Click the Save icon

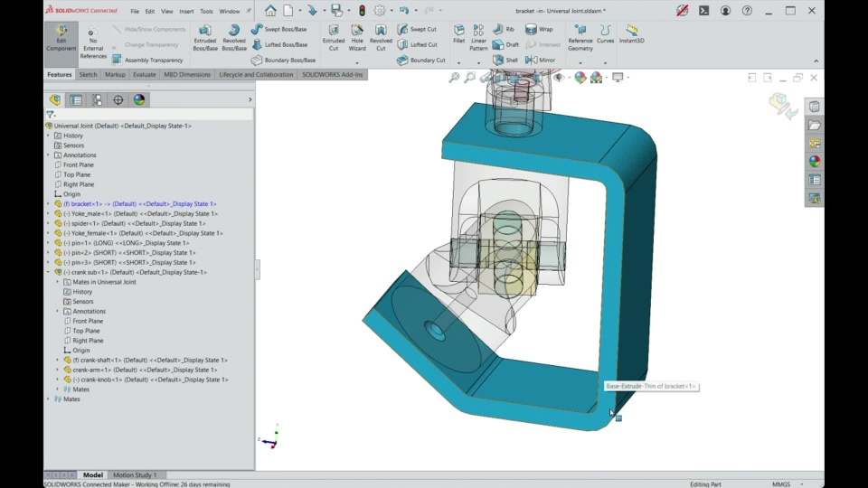(x=336, y=11)
